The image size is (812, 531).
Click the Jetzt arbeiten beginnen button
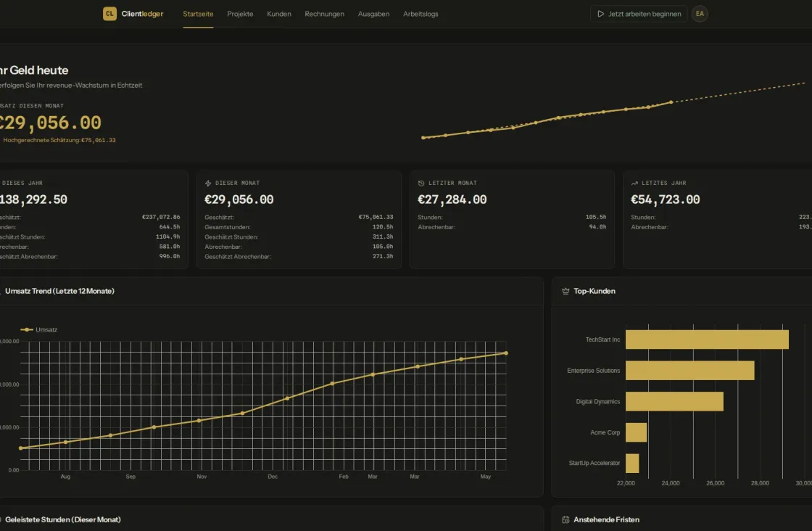639,14
